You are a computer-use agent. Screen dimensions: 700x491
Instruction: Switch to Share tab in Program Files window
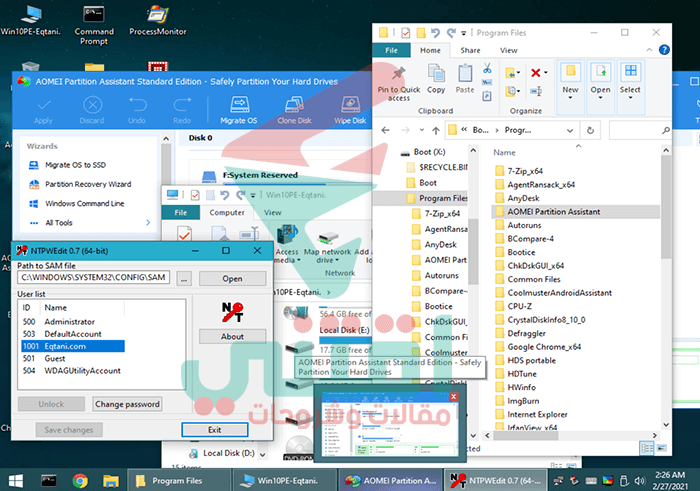(471, 50)
